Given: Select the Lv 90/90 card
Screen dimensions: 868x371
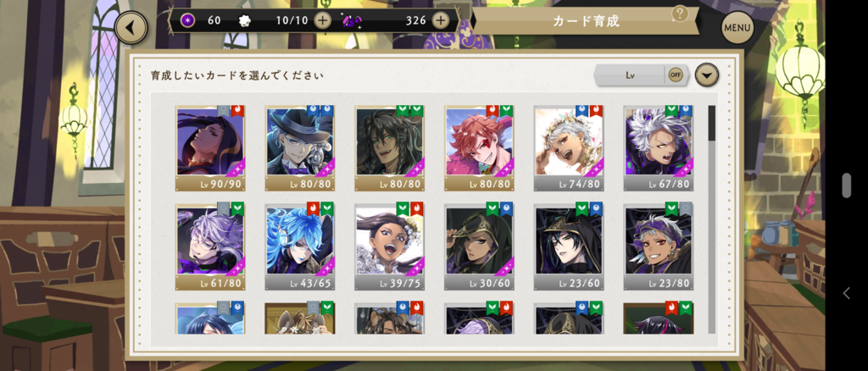Looking at the screenshot, I should [x=210, y=147].
